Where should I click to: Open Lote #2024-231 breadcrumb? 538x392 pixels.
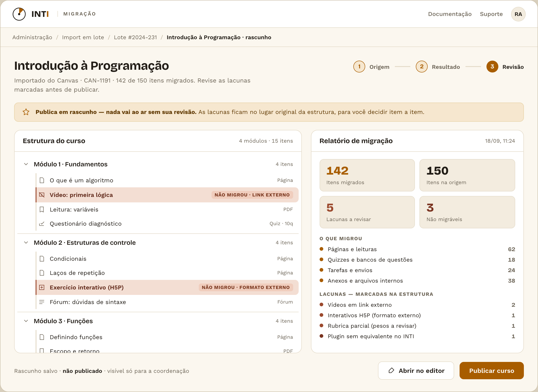click(135, 37)
